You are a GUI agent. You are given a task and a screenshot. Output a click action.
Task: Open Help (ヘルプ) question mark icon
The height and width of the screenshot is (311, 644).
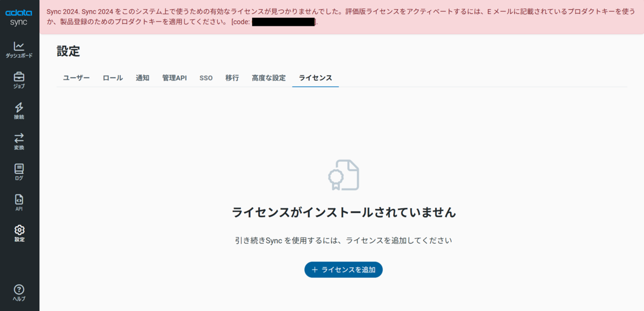pyautogui.click(x=19, y=293)
